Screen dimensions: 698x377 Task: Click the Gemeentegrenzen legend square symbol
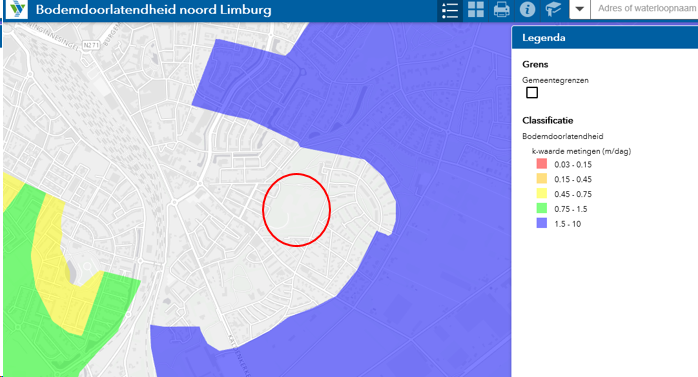[x=532, y=93]
